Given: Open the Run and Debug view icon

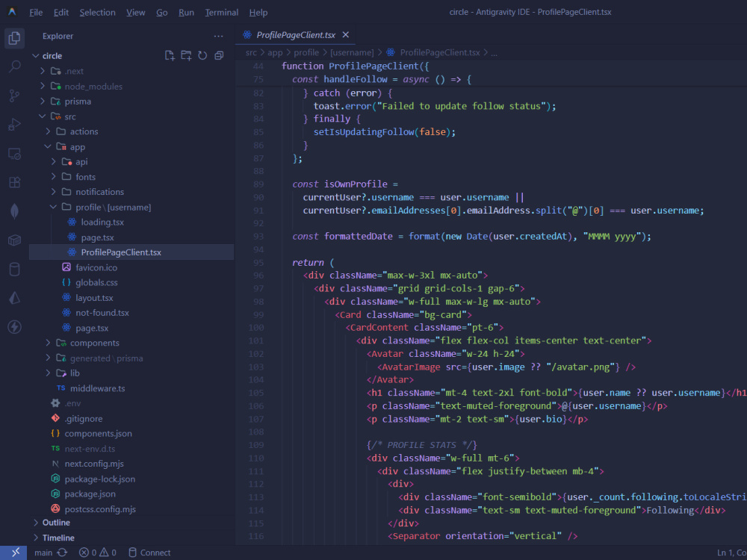Looking at the screenshot, I should (14, 125).
